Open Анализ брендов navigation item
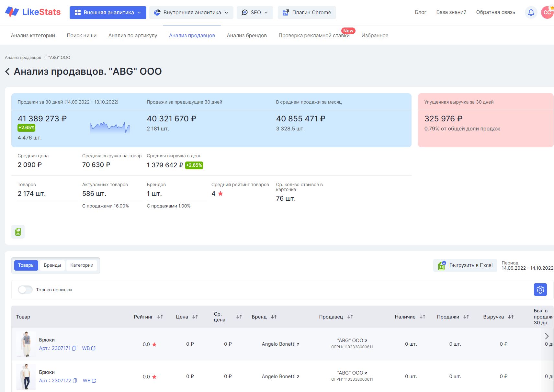This screenshot has height=392, width=554. point(247,36)
